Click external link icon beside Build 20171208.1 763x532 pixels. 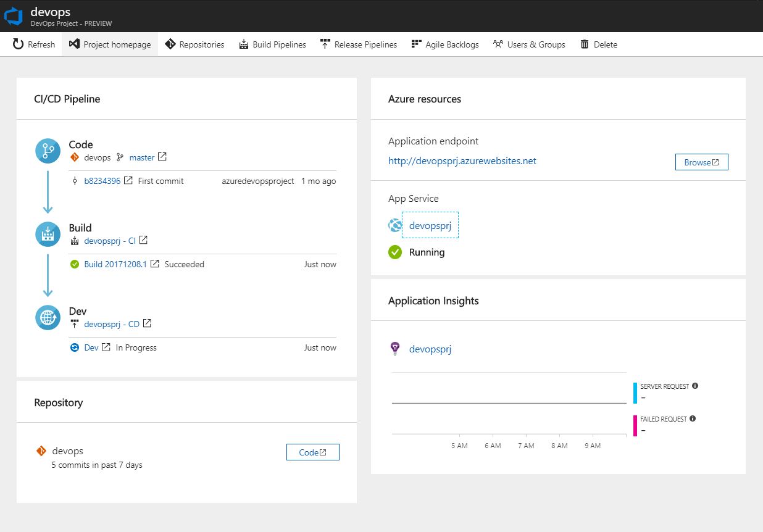[x=155, y=264]
